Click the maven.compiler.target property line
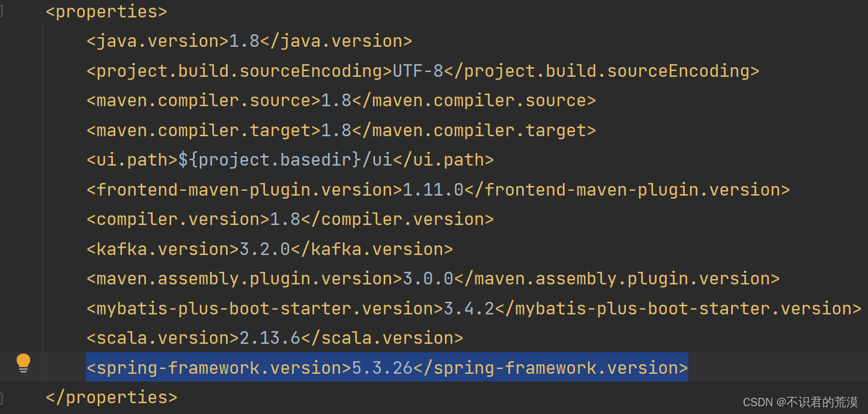868x414 pixels. 341,130
